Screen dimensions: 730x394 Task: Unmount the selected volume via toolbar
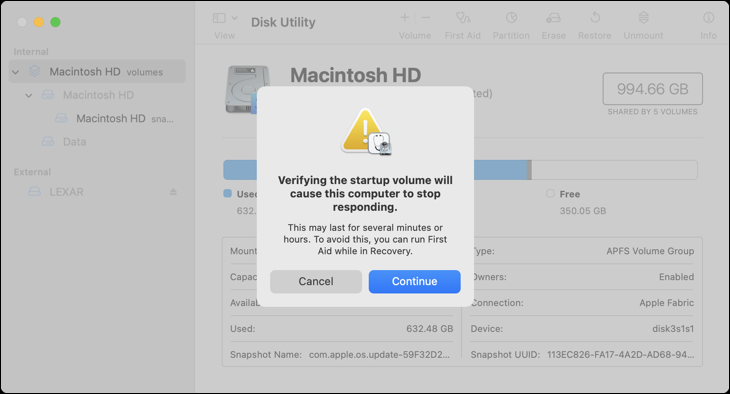pyautogui.click(x=643, y=18)
